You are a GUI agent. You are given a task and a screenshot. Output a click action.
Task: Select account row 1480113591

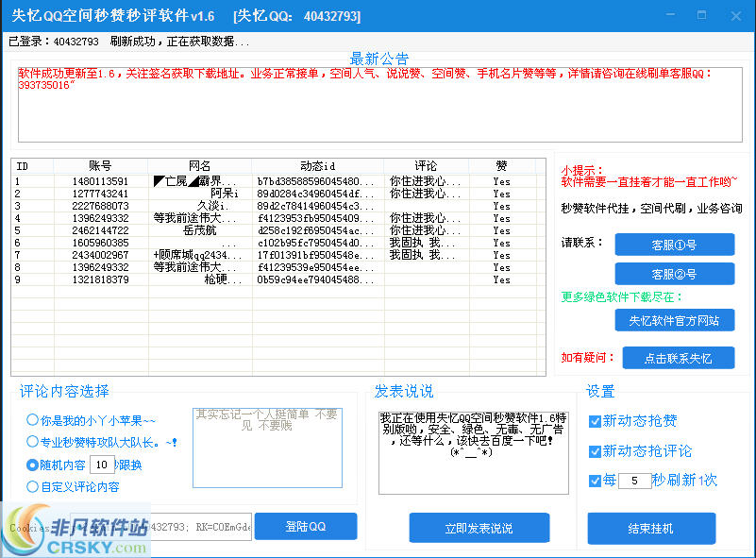point(277,181)
